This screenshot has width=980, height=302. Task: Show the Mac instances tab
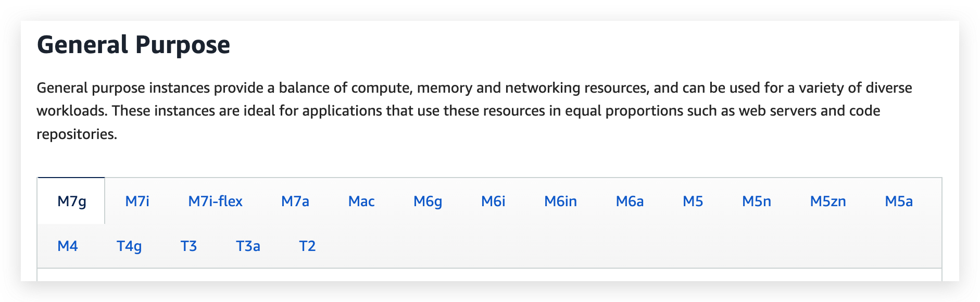coord(361,202)
